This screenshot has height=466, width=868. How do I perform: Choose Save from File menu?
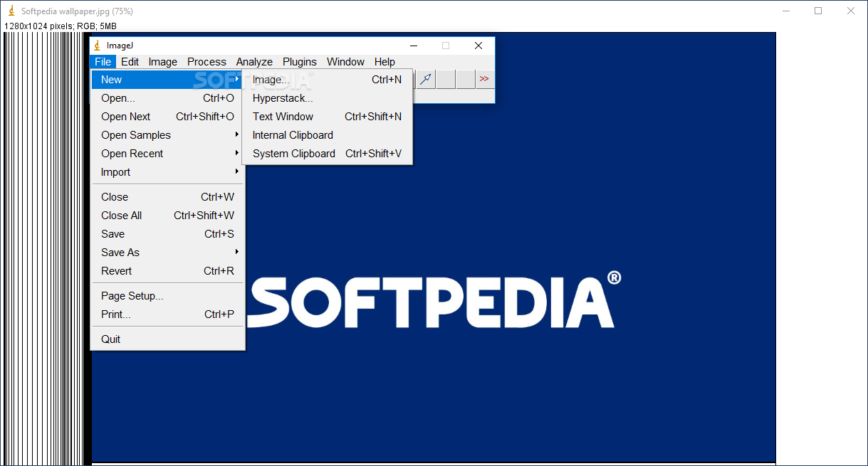[x=168, y=234]
